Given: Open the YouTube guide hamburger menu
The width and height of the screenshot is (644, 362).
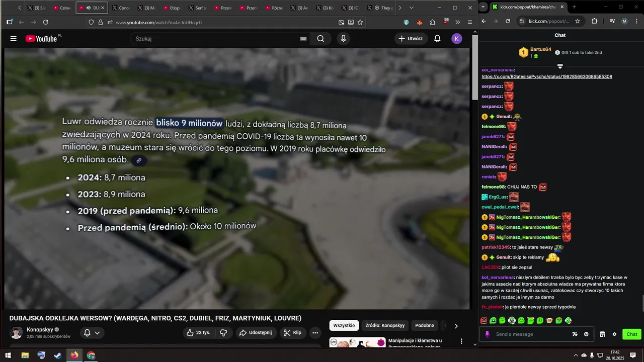Looking at the screenshot, I should point(14,39).
